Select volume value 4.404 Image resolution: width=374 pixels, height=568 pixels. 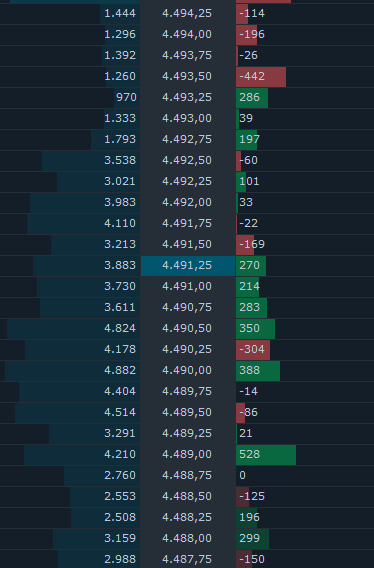click(x=120, y=392)
